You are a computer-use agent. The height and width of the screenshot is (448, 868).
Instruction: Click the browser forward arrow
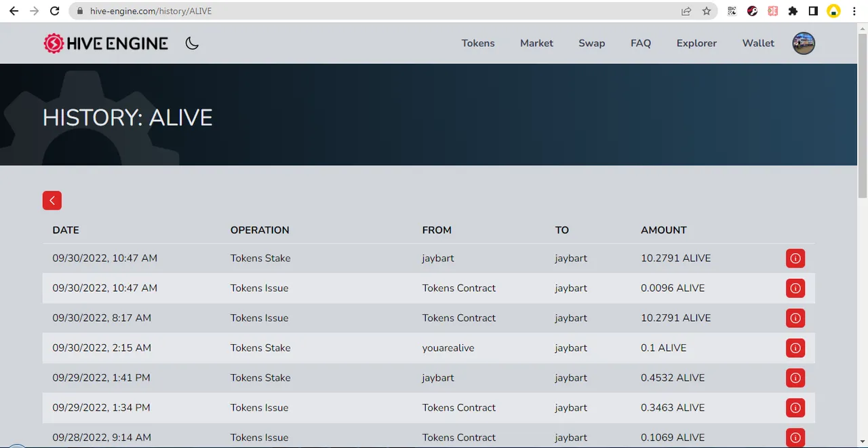click(34, 11)
